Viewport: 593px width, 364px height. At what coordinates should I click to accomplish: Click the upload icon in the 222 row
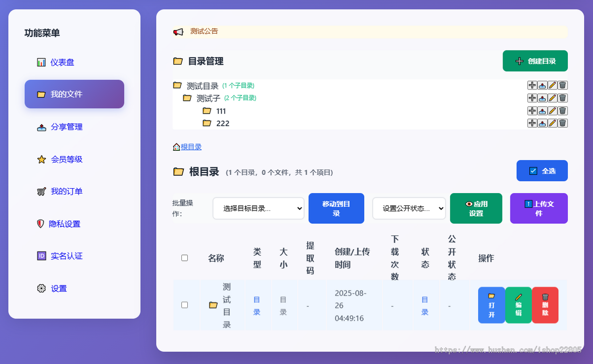click(542, 123)
